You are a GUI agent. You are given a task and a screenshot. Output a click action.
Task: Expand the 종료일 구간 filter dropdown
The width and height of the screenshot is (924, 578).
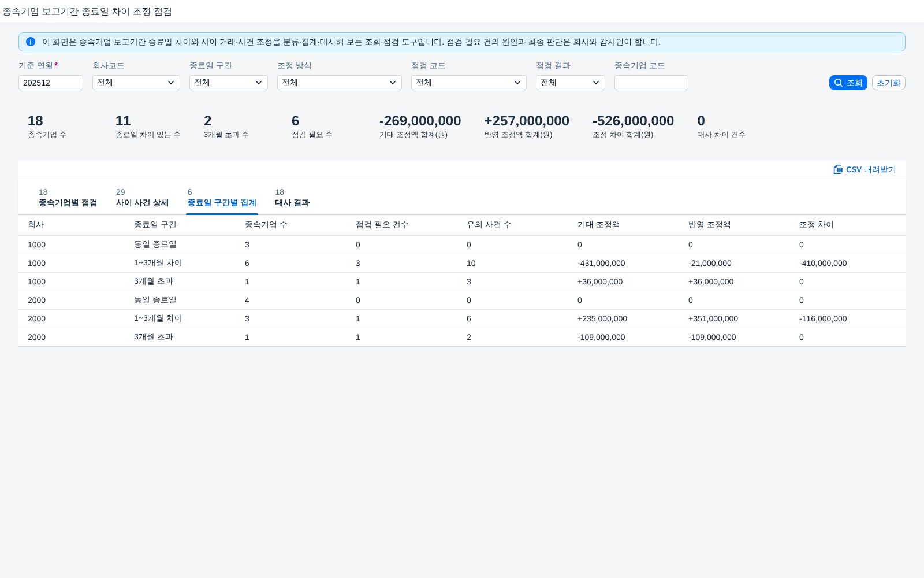[229, 83]
